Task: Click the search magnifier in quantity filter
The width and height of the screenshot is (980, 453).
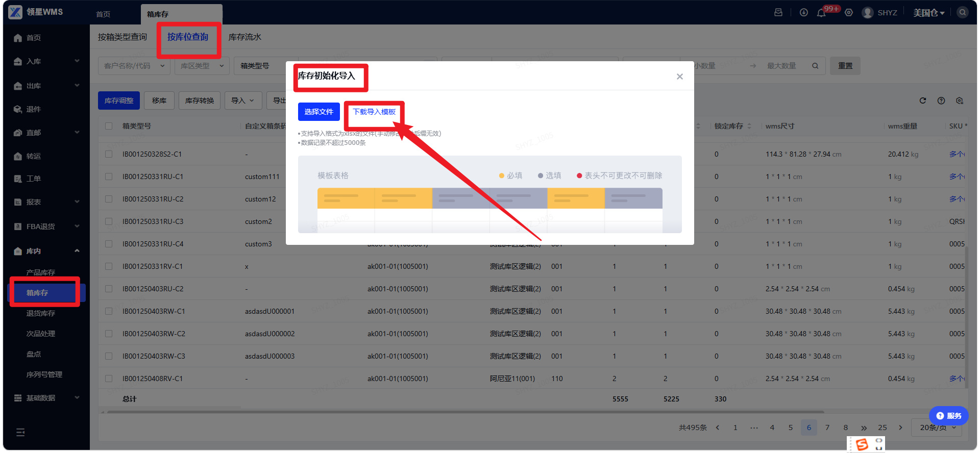Action: click(815, 66)
